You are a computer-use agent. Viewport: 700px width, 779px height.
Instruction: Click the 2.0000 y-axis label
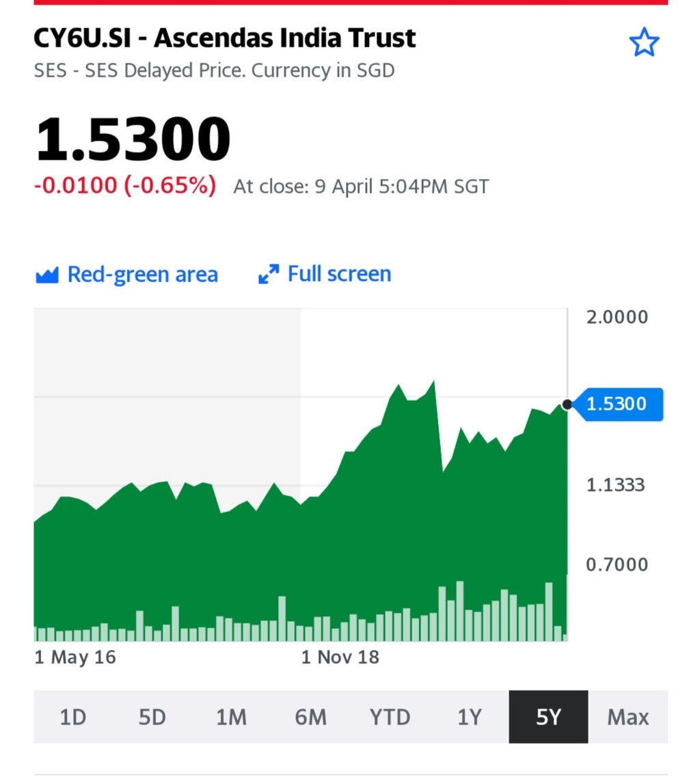click(x=617, y=317)
